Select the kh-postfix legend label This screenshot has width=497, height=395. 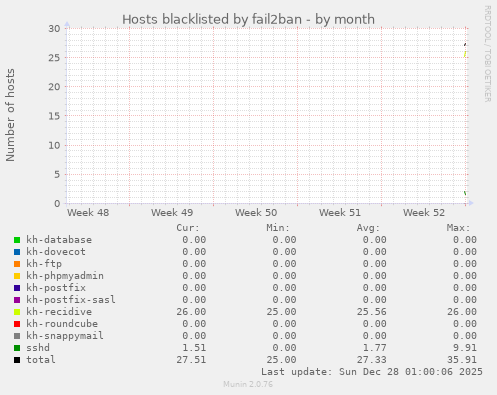click(x=56, y=288)
